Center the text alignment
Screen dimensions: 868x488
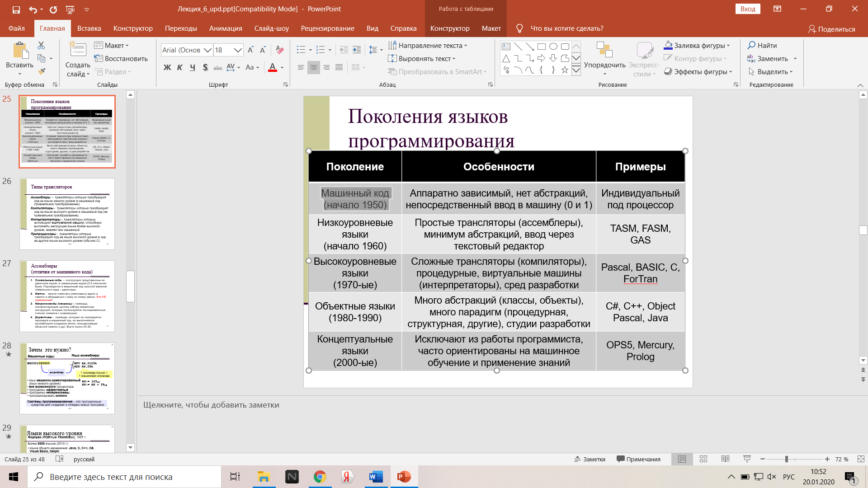[313, 67]
